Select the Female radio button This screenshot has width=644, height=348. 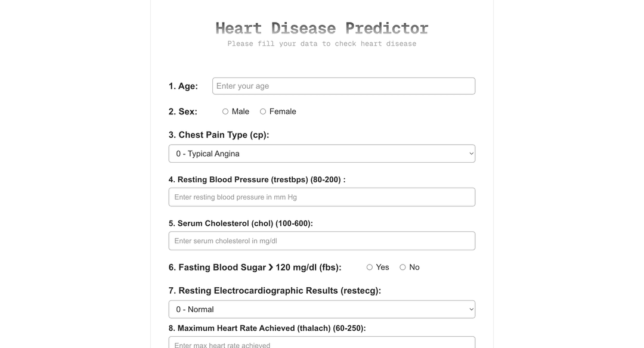pyautogui.click(x=263, y=111)
